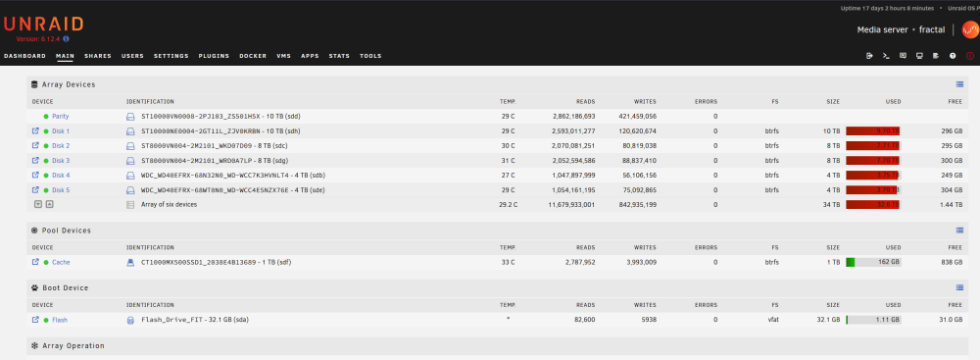Open the feedback icon in header
Image resolution: width=980 pixels, height=360 pixels.
coord(903,56)
